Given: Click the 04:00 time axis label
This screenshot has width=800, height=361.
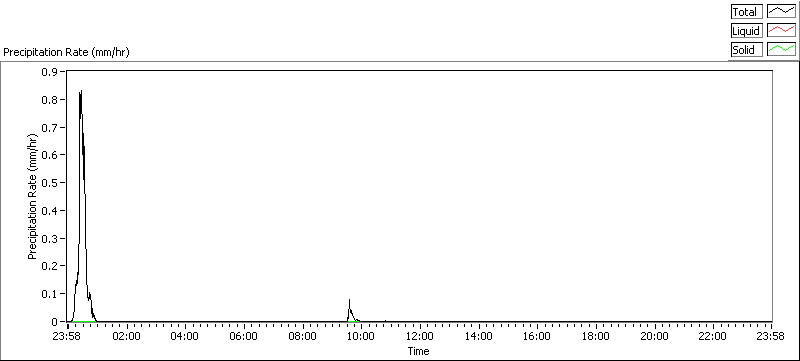Looking at the screenshot, I should tap(185, 336).
